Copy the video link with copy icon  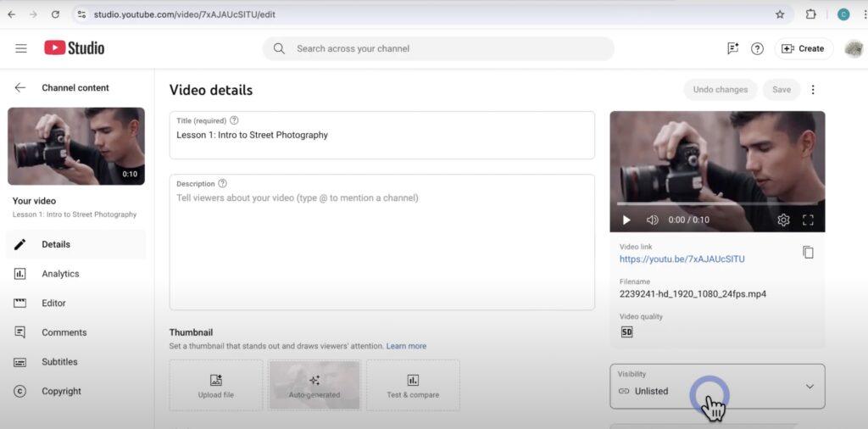pyautogui.click(x=808, y=253)
